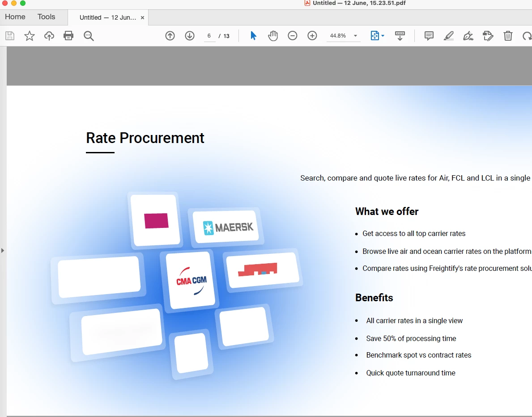Click 'Get access to all top carrier rates'
The height and width of the screenshot is (417, 532).
click(x=414, y=234)
